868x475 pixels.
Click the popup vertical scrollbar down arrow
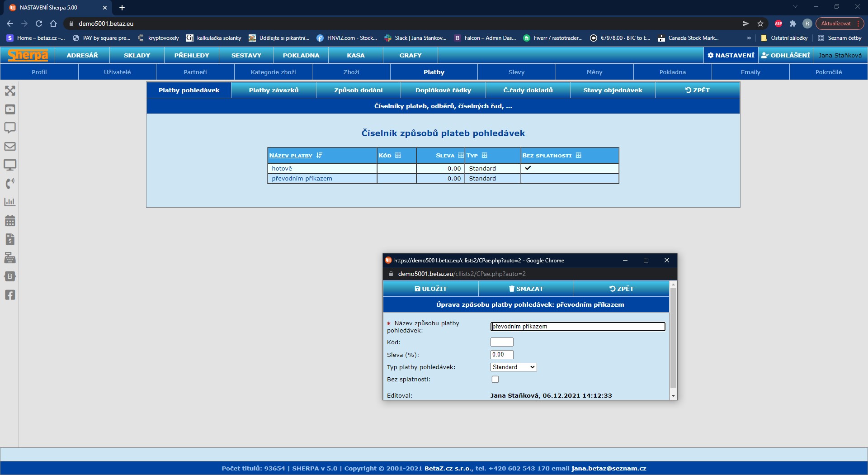(673, 396)
